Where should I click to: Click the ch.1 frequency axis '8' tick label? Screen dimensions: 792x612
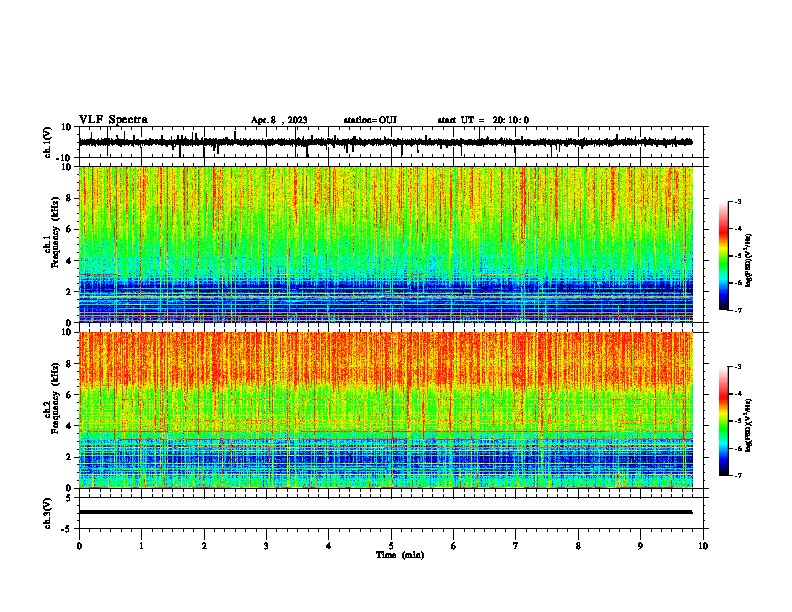(x=69, y=198)
